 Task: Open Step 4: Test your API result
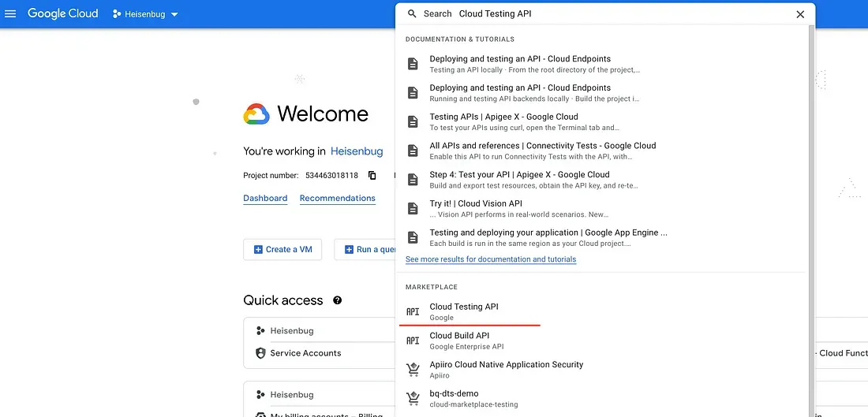pyautogui.click(x=600, y=180)
